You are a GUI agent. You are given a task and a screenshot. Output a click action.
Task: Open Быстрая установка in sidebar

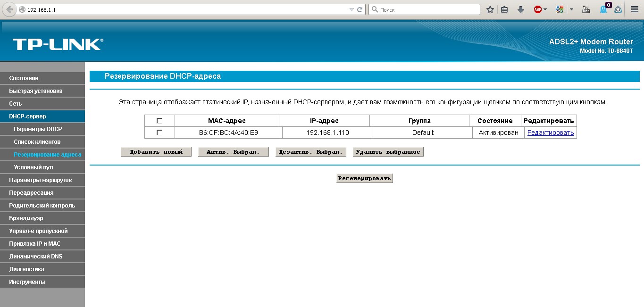tap(42, 91)
